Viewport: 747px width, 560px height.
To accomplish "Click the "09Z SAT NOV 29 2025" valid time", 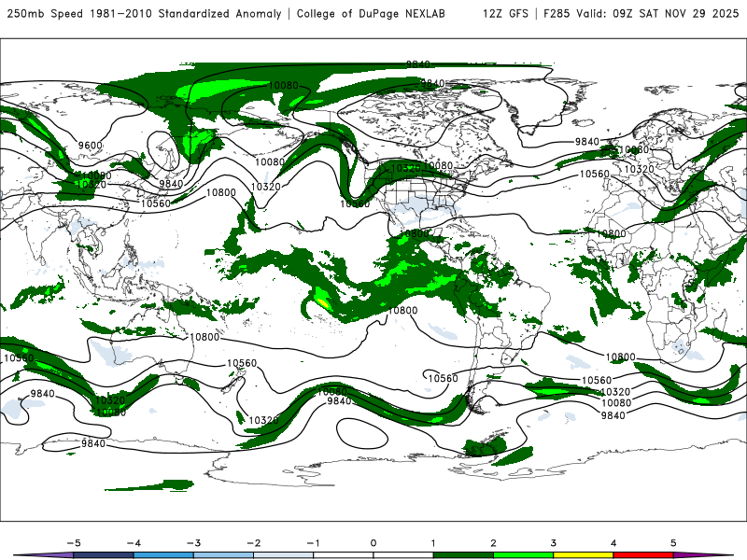I will pos(675,13).
